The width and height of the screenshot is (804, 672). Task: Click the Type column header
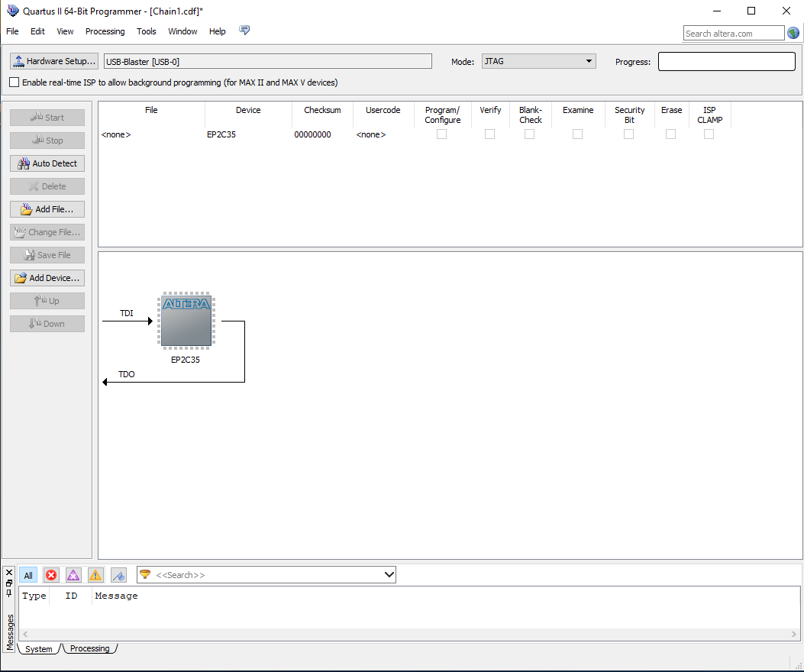tap(34, 596)
